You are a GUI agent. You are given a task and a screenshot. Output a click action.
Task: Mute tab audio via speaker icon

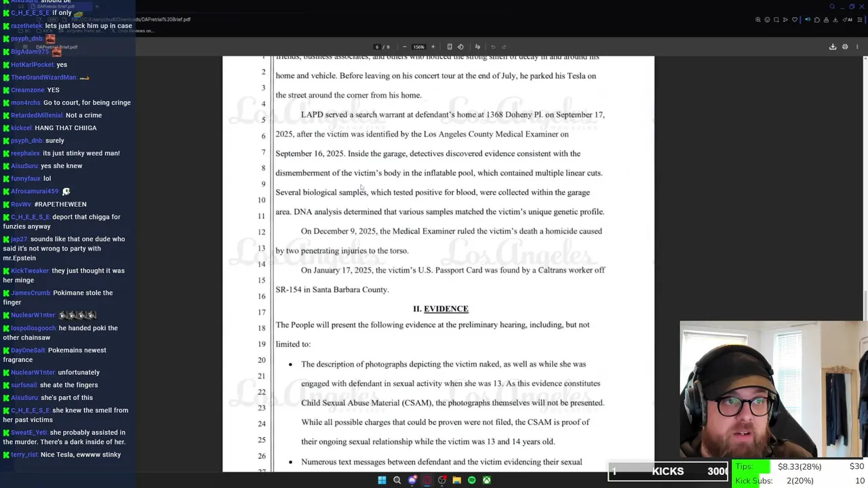[808, 20]
